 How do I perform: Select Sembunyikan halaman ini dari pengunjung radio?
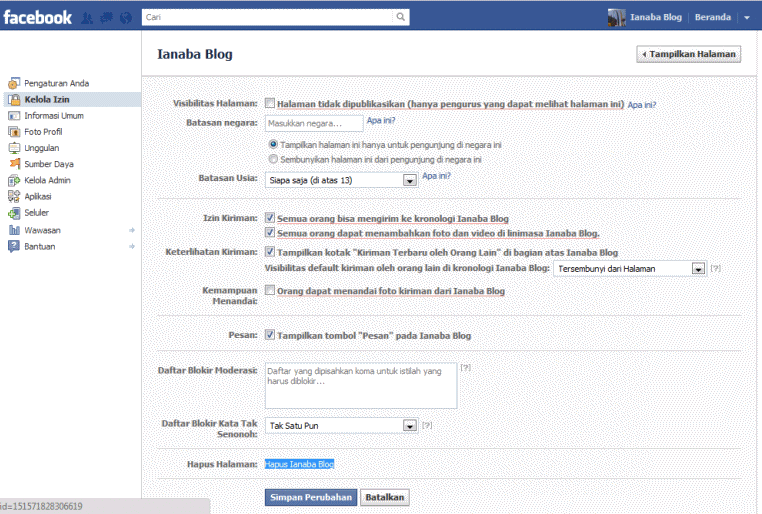pyautogui.click(x=273, y=159)
